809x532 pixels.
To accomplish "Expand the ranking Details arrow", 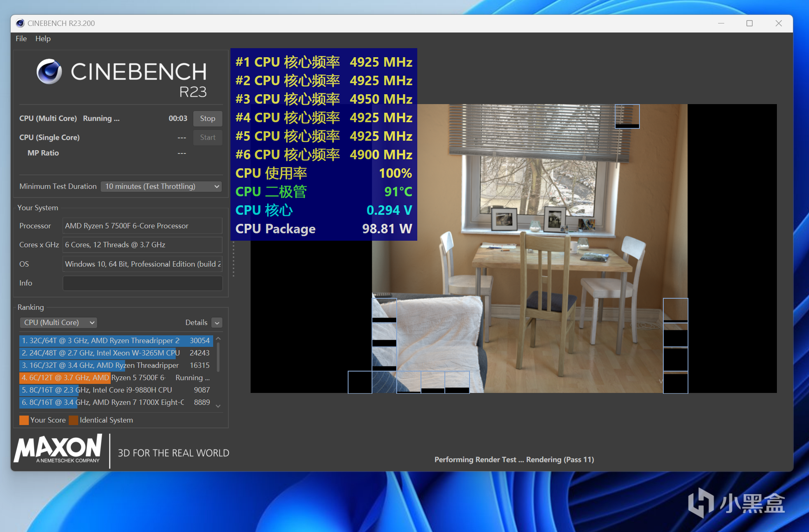I will (217, 323).
